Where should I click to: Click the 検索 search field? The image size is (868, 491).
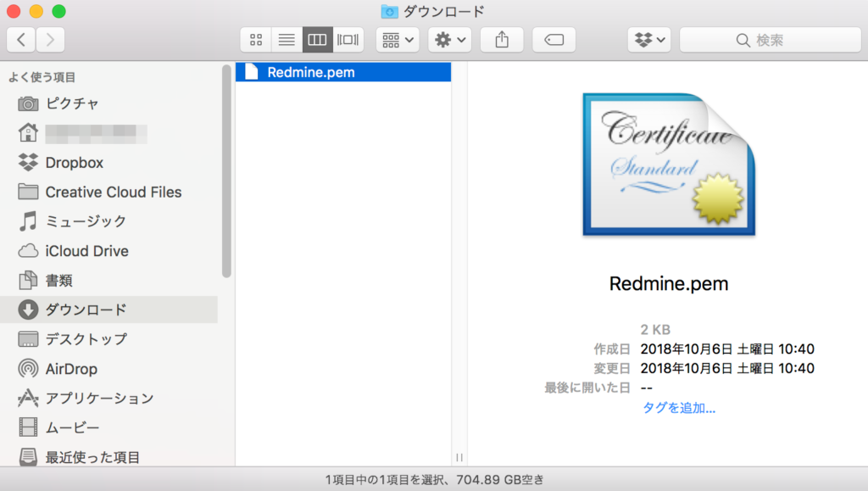[770, 39]
